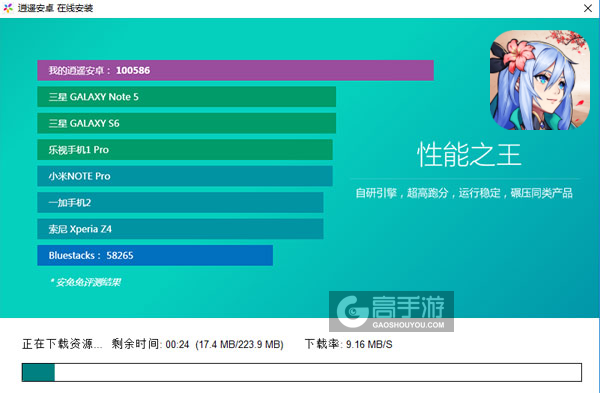This screenshot has height=393, width=600.
Task: Close the online installer window
Action: [588, 8]
